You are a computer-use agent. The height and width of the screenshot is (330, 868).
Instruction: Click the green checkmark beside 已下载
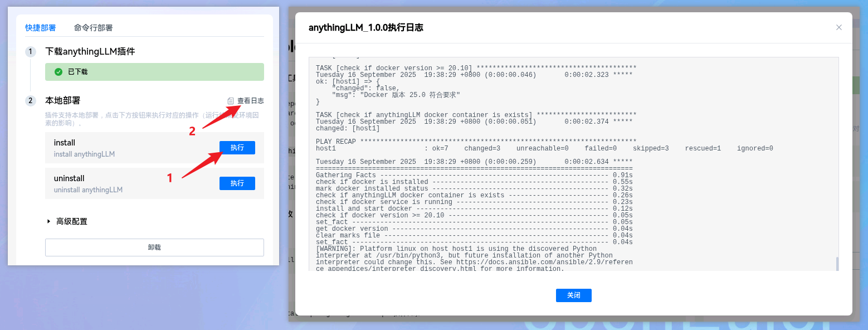click(x=58, y=72)
